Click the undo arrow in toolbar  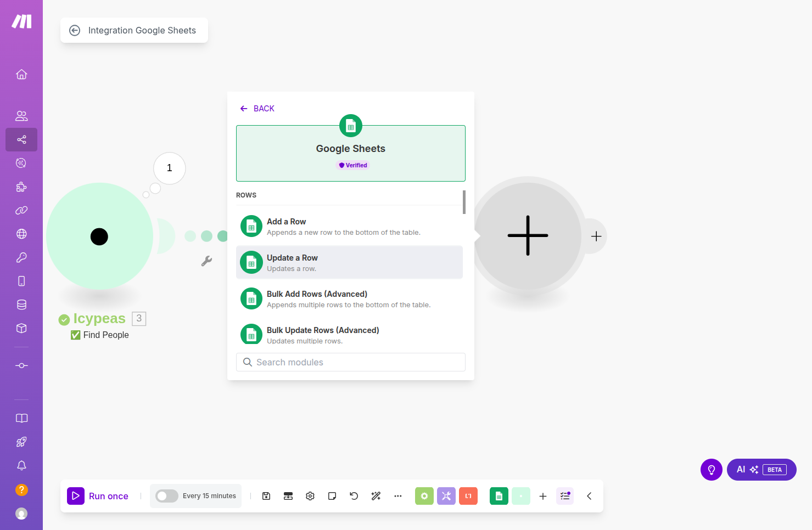(x=354, y=496)
